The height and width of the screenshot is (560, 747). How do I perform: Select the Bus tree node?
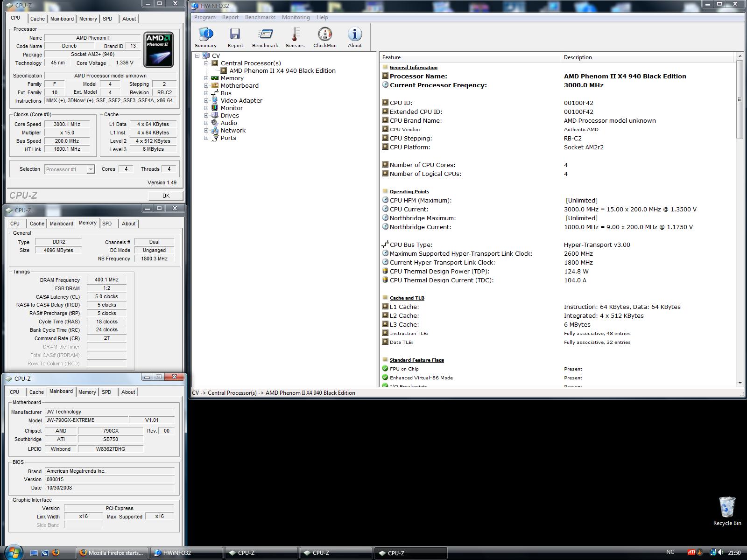(226, 93)
